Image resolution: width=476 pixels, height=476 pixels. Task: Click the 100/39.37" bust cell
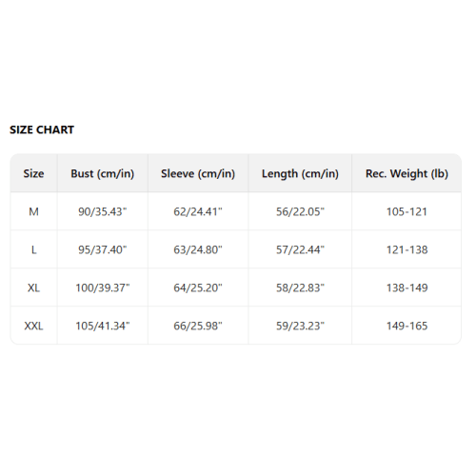(103, 288)
